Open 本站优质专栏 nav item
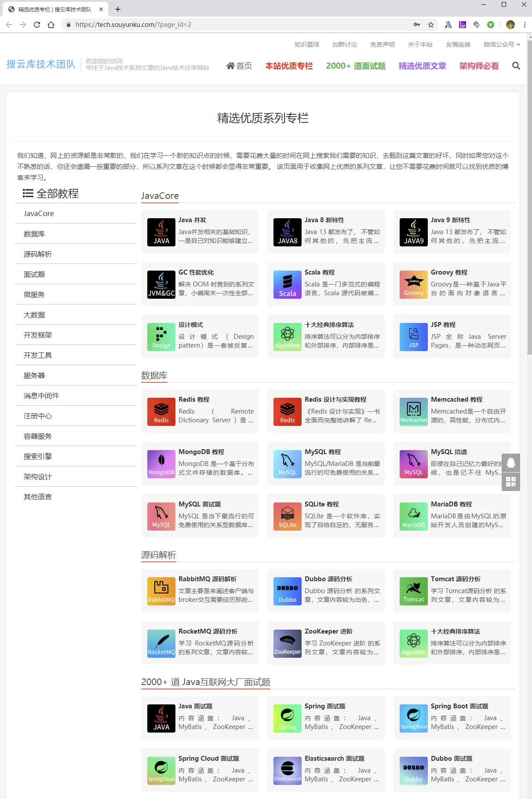This screenshot has height=799, width=532. point(289,66)
